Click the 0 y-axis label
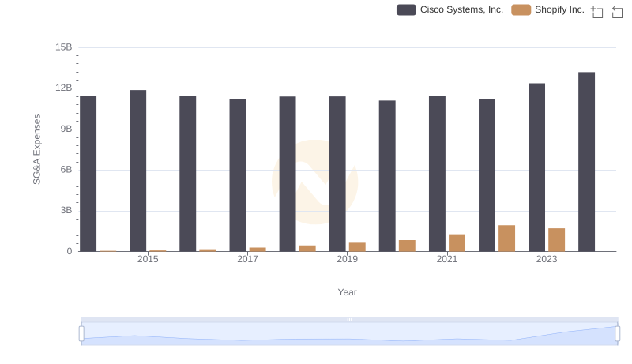The height and width of the screenshot is (364, 632). coord(70,251)
